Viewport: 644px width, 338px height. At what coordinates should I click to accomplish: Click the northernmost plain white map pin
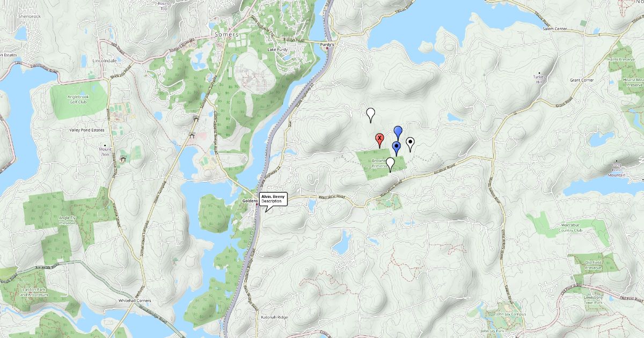tap(371, 115)
